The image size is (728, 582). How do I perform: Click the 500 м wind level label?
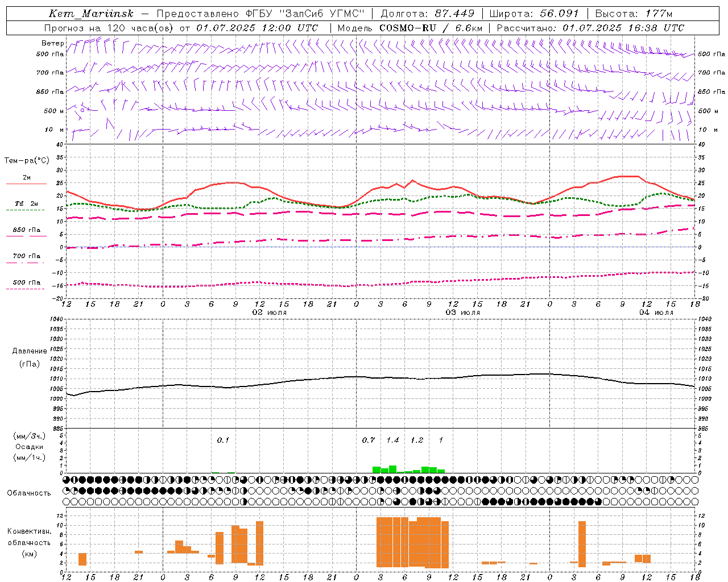54,111
